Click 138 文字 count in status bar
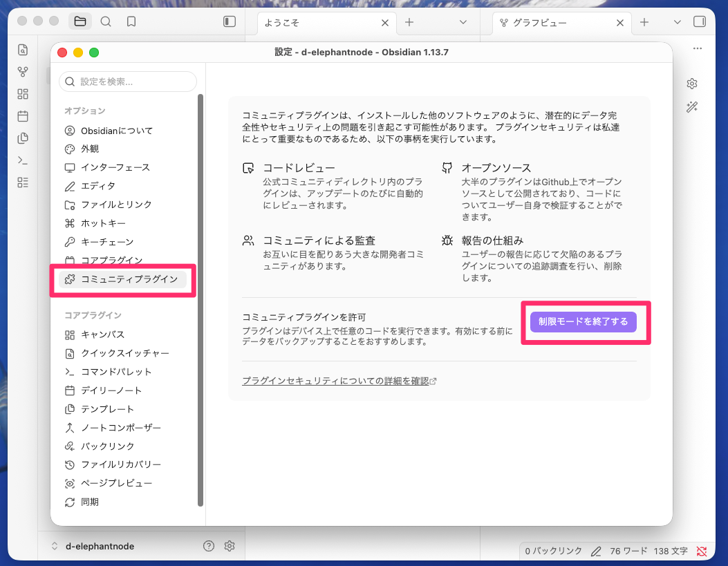This screenshot has height=566, width=728. point(671,551)
